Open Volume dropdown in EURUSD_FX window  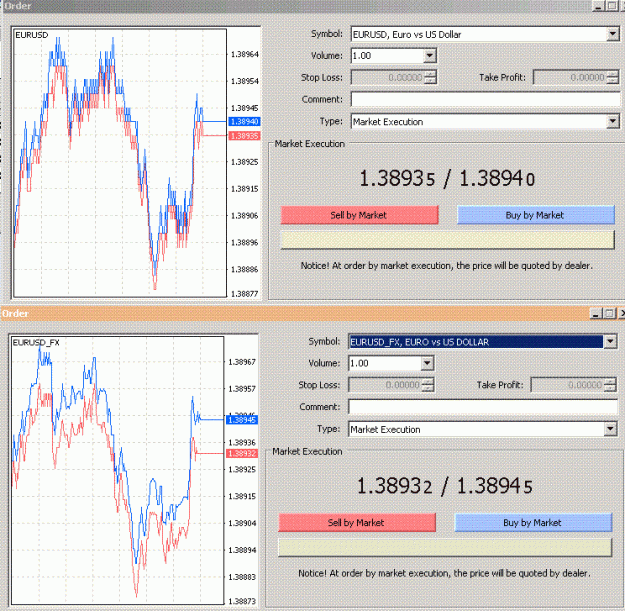[427, 363]
